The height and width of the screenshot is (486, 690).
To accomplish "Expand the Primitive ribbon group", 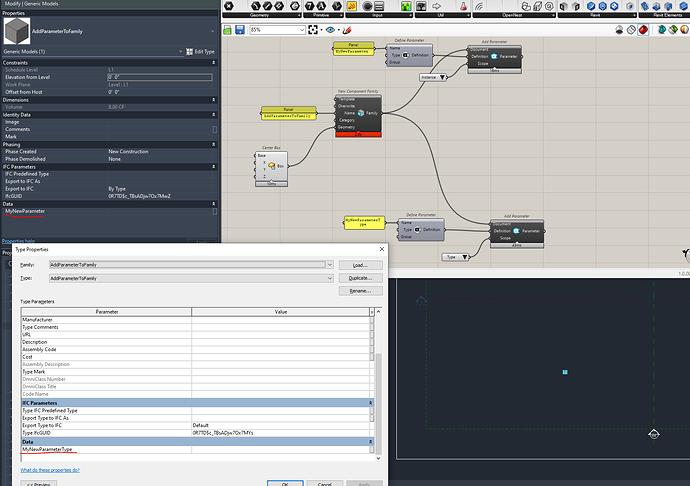I will (x=341, y=15).
